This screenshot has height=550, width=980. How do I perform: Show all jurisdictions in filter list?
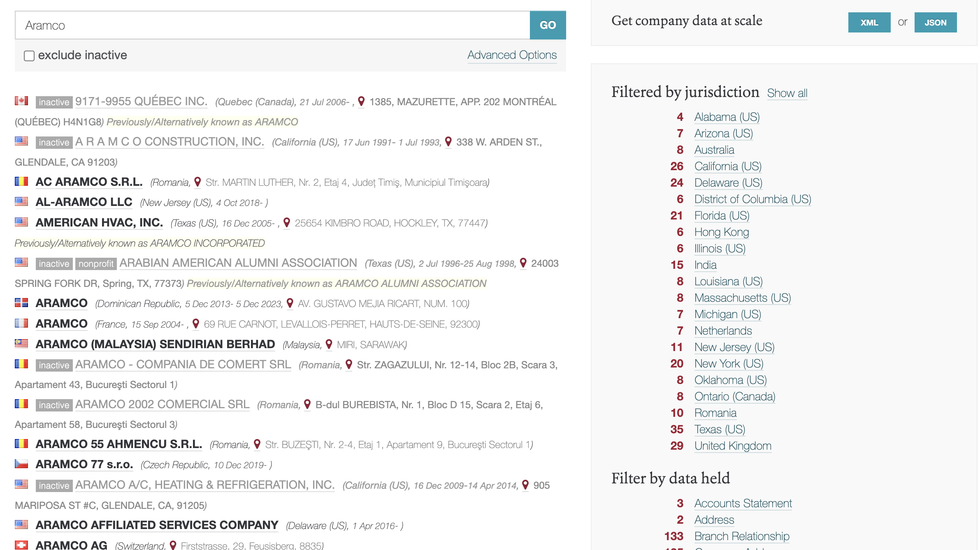click(x=787, y=93)
